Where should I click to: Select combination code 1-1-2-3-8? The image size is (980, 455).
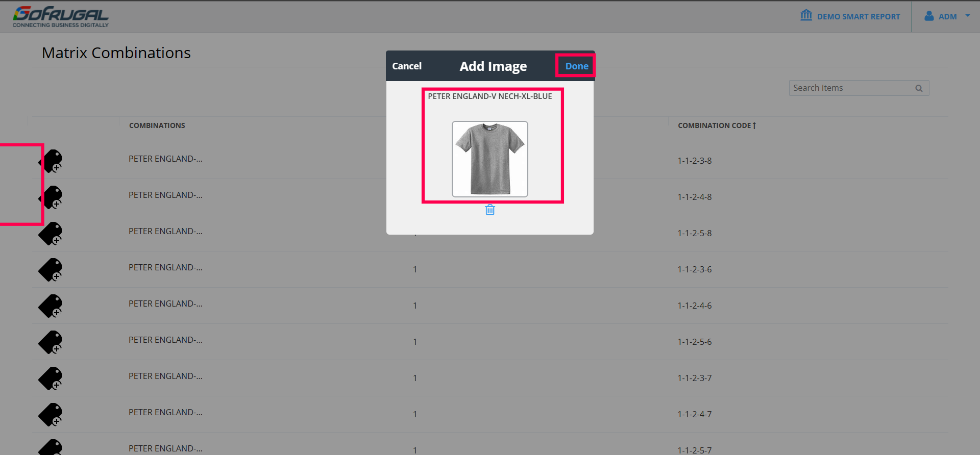click(x=695, y=161)
